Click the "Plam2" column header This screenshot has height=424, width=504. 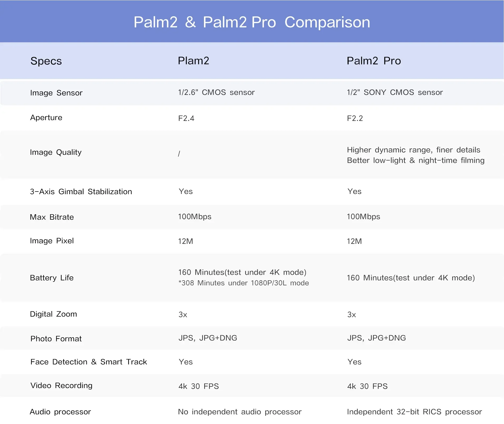coord(193,61)
